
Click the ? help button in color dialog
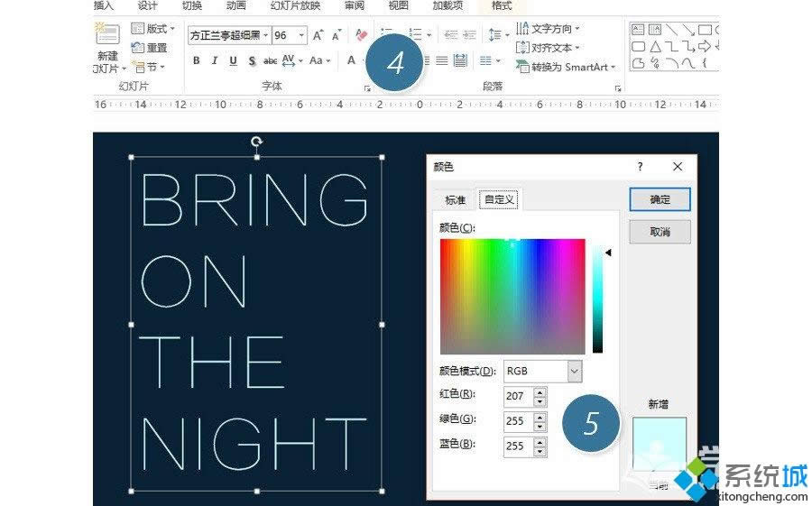click(640, 167)
